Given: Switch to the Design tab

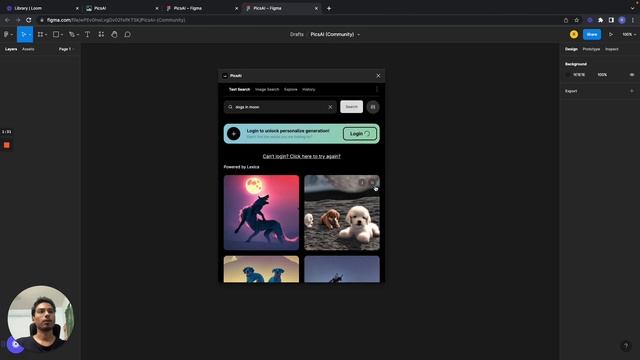Looking at the screenshot, I should [571, 49].
